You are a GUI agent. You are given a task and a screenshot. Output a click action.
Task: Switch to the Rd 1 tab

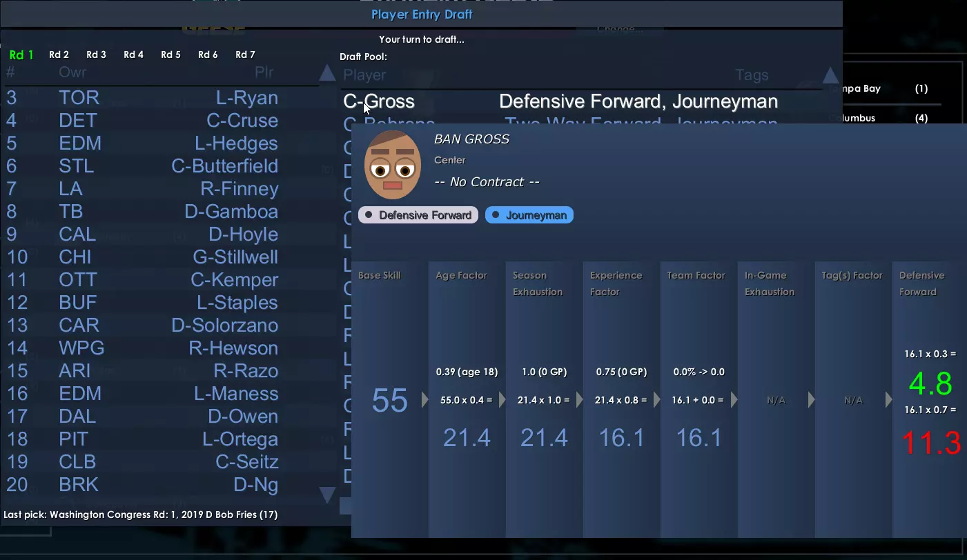tap(21, 55)
